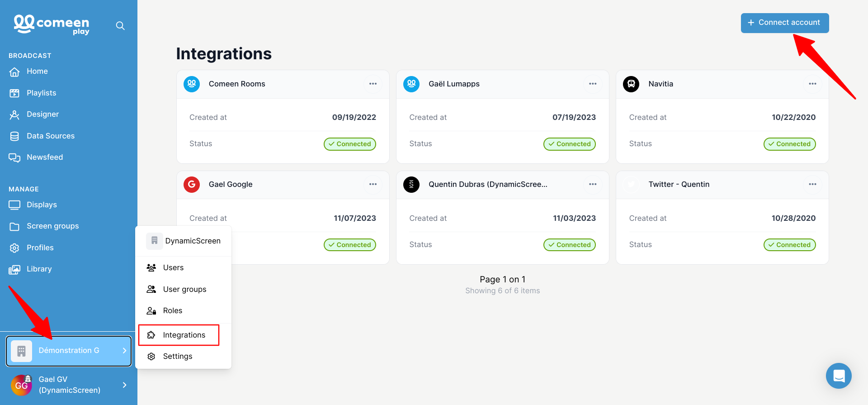Open Gaël Lumapps more options menu
This screenshot has height=405, width=868.
click(x=593, y=84)
